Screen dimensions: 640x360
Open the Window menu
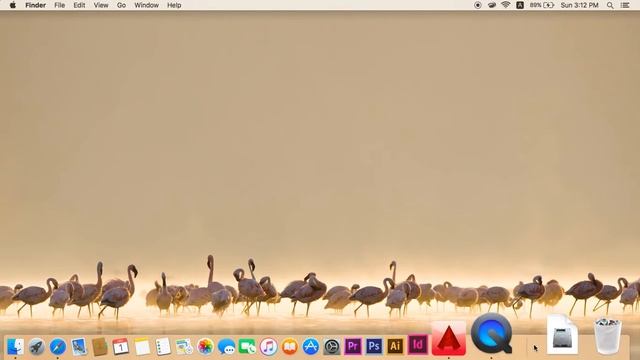point(147,5)
